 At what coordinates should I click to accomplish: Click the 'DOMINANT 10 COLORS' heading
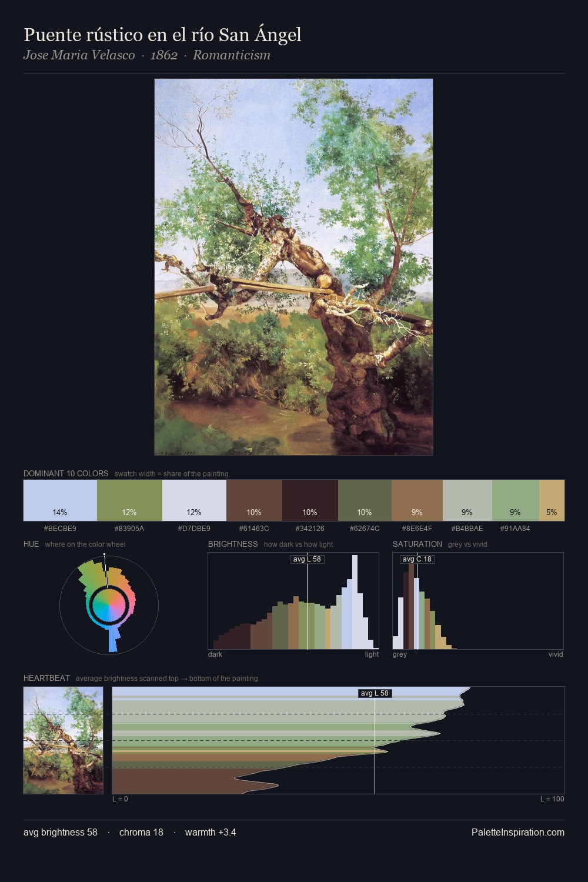(66, 473)
